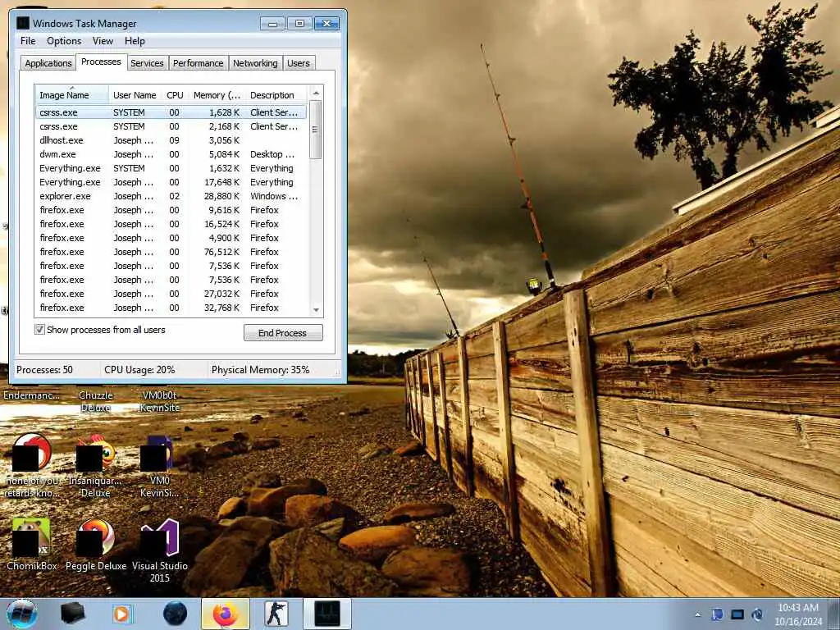
Task: Select Everything.exe row using 17,648 K
Action: pyautogui.click(x=171, y=182)
